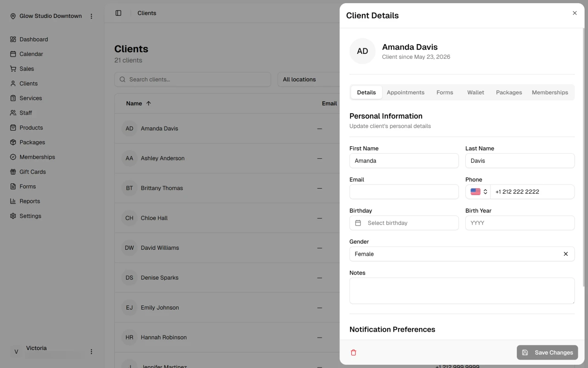The height and width of the screenshot is (368, 588).
Task: Focus the Birth Year field
Action: coord(520,223)
